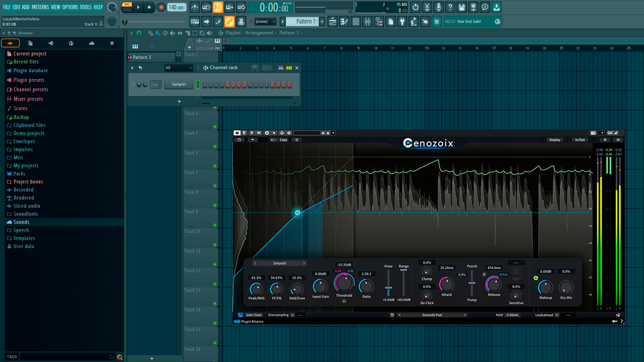Viewport: 644px width, 362px height.
Task: Stop playback with the stop button
Action: 149,7
